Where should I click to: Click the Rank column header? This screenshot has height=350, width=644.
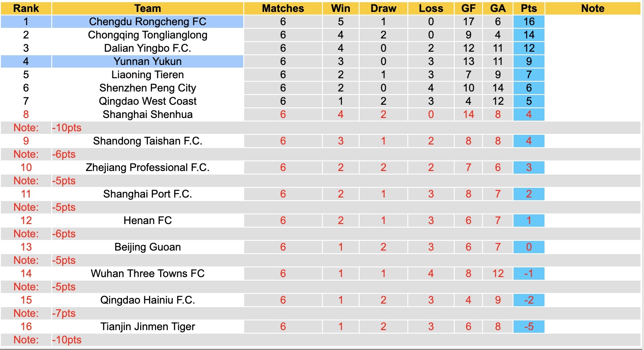click(x=26, y=8)
